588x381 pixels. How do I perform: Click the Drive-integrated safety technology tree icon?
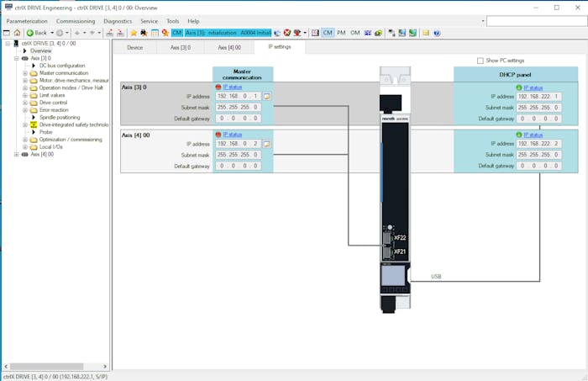point(34,124)
